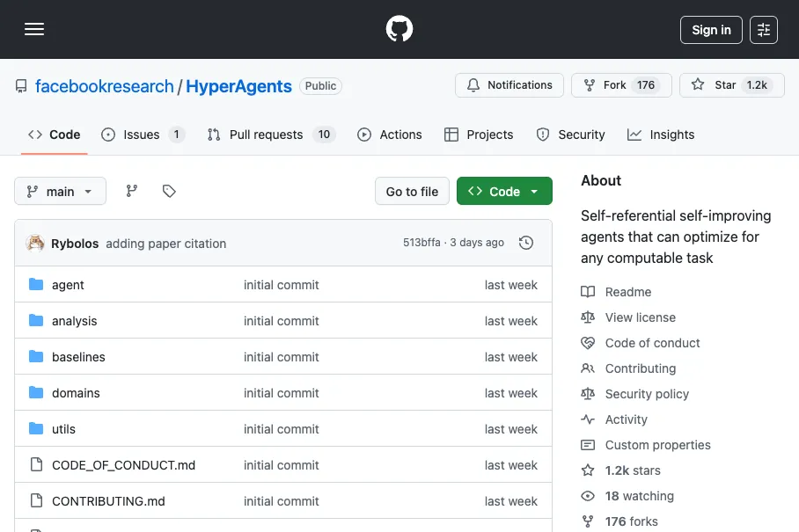Open the appearance settings icon beside Sign in
The image size is (799, 532).
pyautogui.click(x=764, y=30)
